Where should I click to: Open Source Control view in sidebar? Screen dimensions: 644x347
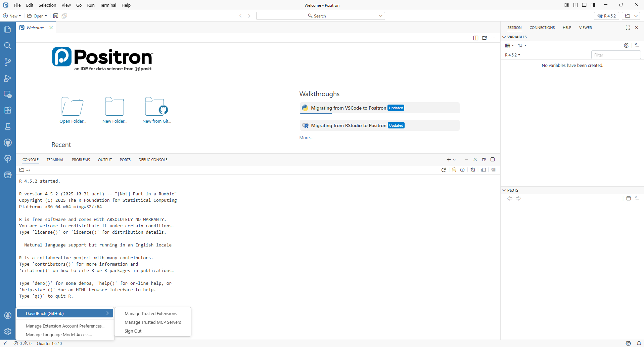click(8, 62)
